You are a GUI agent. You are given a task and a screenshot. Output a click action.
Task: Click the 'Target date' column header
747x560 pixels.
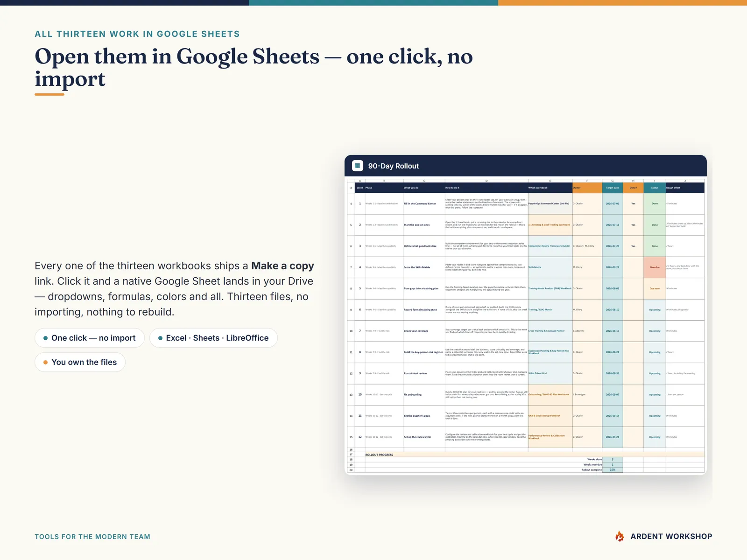pos(613,188)
